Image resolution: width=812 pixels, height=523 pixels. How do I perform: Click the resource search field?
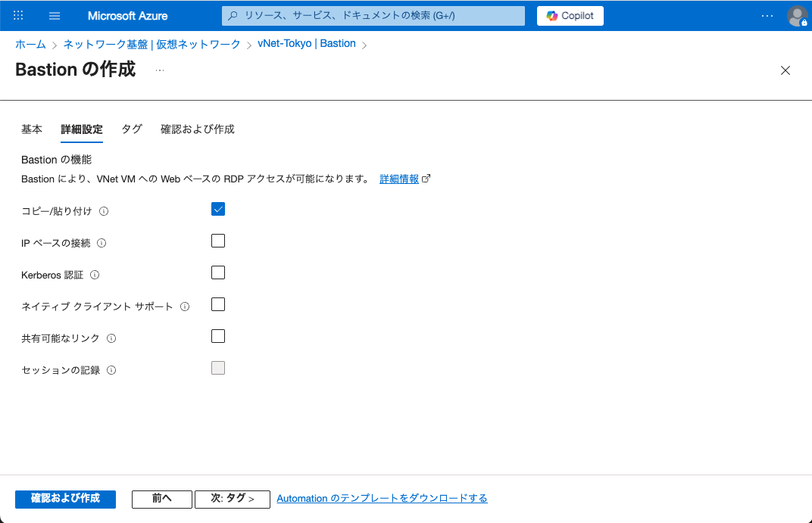(373, 15)
